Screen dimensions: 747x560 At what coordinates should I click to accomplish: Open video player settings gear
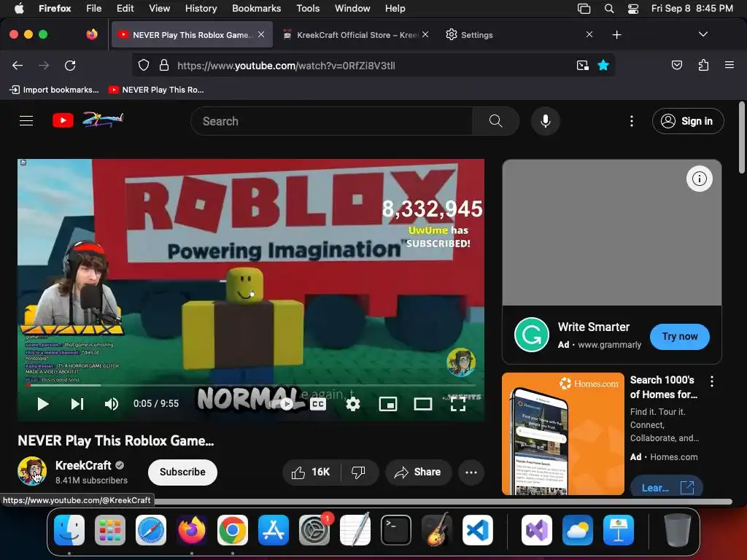click(352, 404)
